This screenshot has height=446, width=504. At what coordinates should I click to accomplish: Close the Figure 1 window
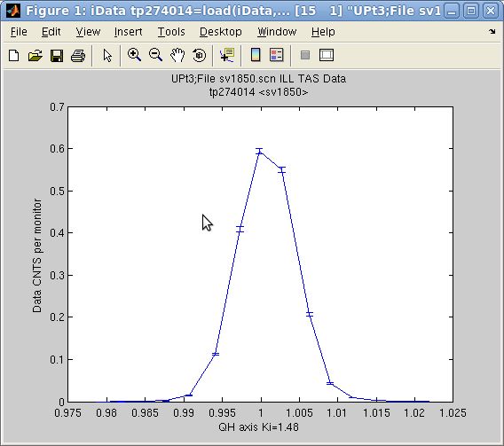coord(491,12)
